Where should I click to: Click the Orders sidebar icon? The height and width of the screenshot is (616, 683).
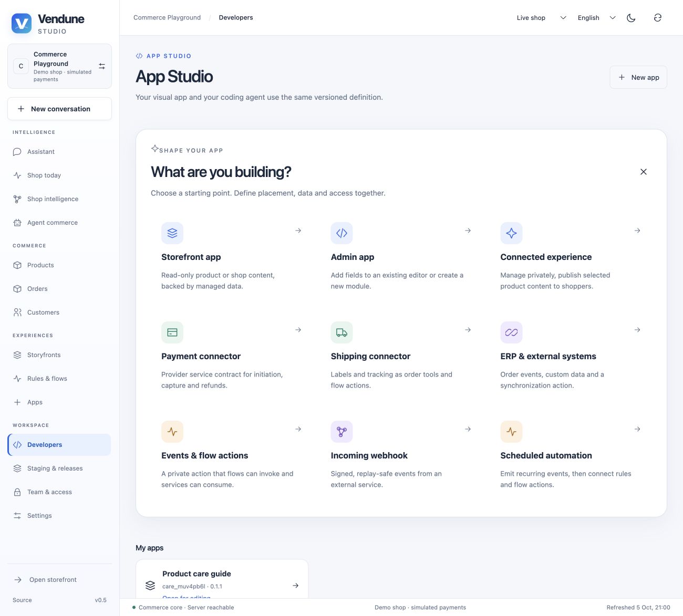point(17,289)
